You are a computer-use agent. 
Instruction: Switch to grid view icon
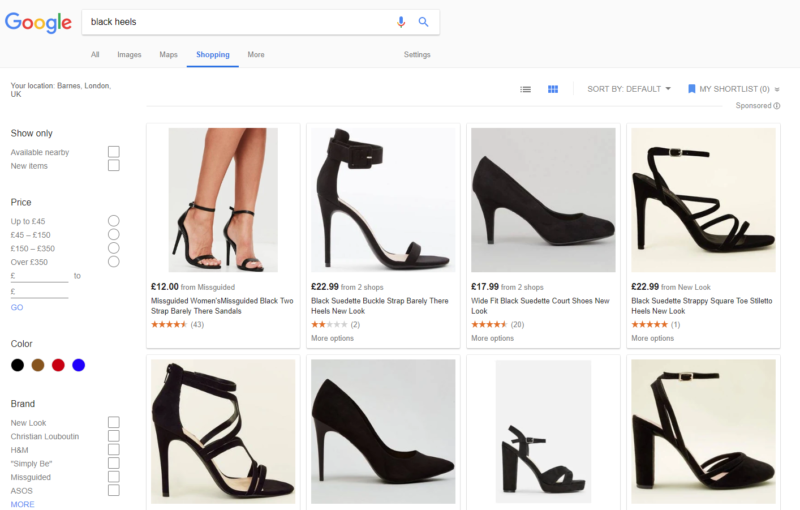coord(552,89)
